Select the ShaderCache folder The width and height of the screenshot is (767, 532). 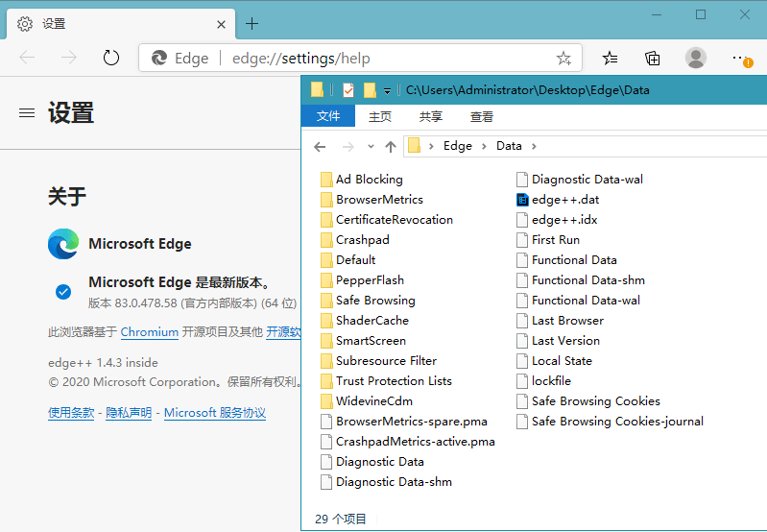(365, 320)
